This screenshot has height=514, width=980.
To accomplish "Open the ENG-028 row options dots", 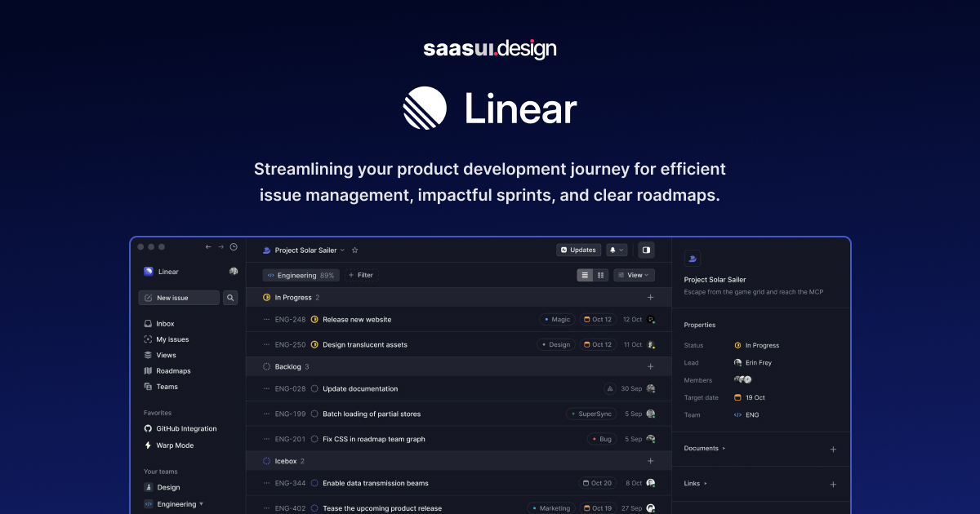I will (x=266, y=389).
